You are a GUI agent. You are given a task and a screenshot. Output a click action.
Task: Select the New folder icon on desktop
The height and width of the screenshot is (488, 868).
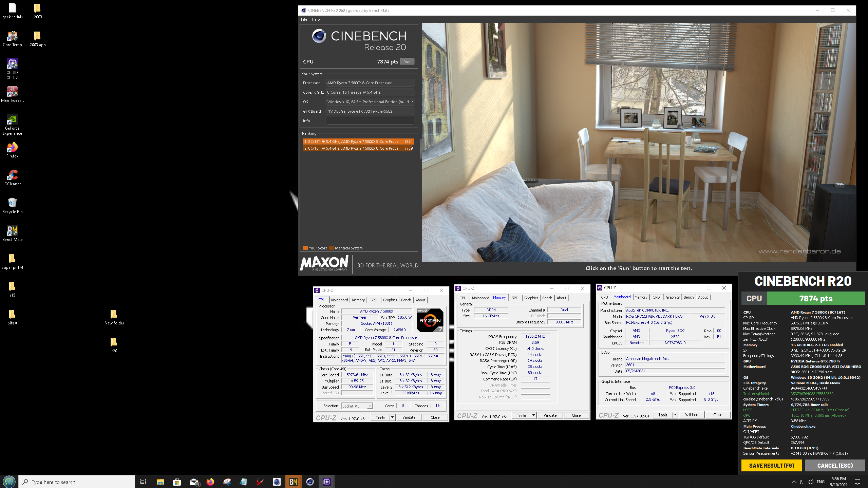[114, 317]
